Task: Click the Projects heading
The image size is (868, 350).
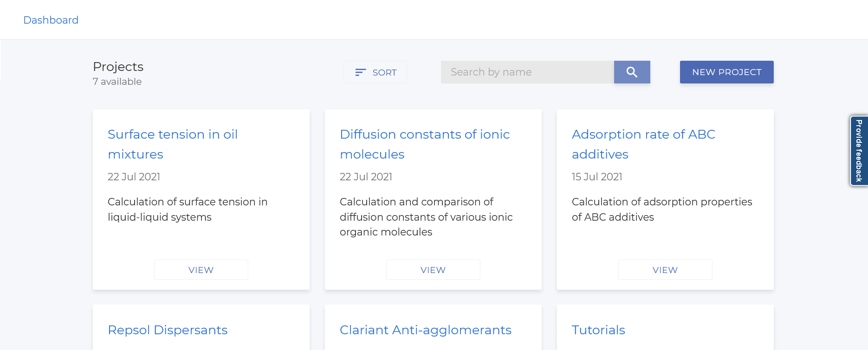Action: tap(118, 67)
